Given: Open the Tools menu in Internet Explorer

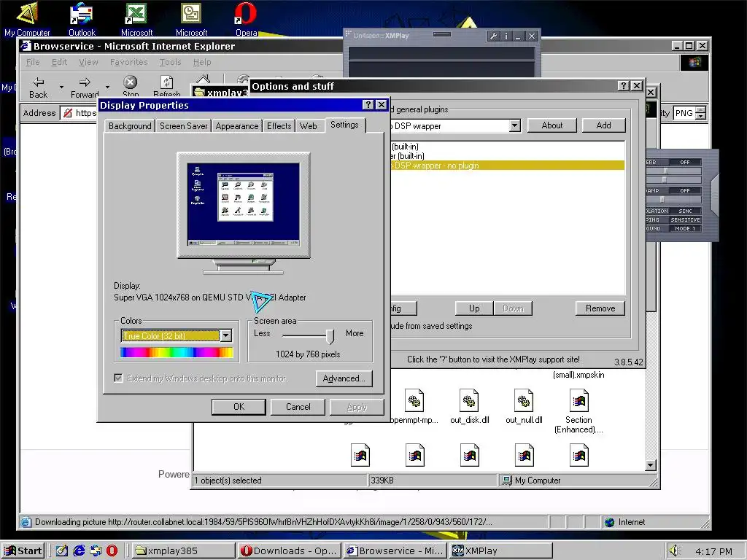Looking at the screenshot, I should point(170,62).
